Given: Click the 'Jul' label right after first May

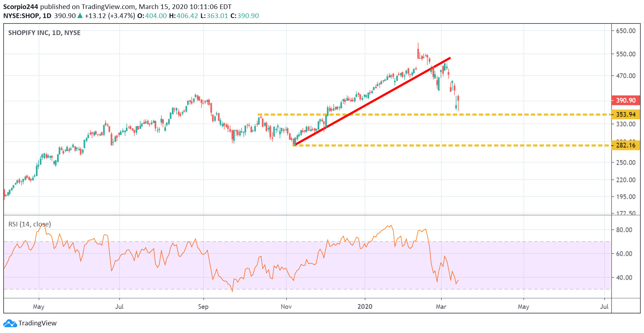Looking at the screenshot, I should (119, 307).
